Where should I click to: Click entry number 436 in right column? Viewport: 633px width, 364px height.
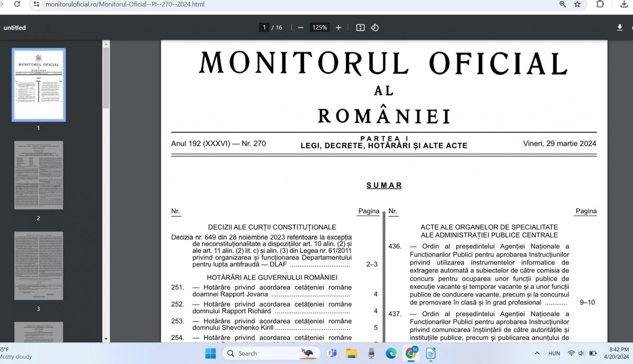pos(395,247)
